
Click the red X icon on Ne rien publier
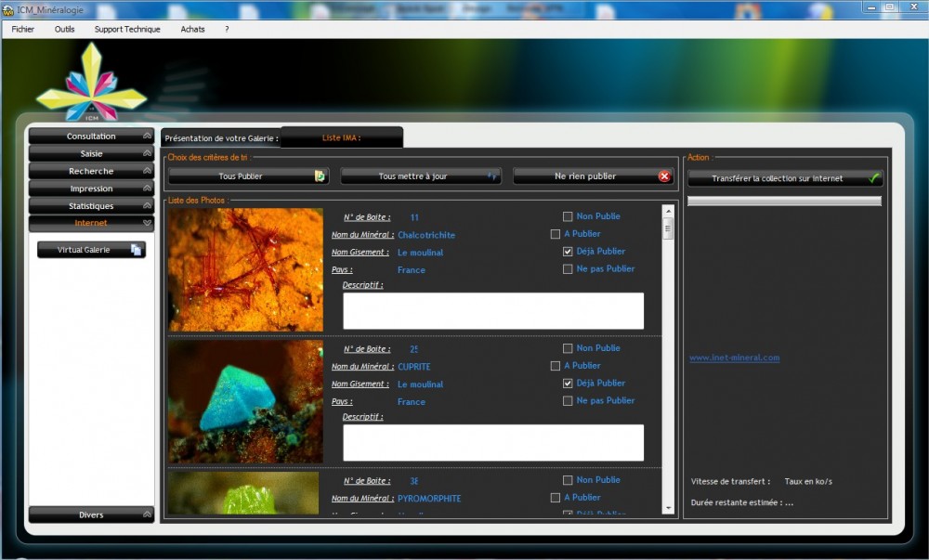[x=664, y=176]
